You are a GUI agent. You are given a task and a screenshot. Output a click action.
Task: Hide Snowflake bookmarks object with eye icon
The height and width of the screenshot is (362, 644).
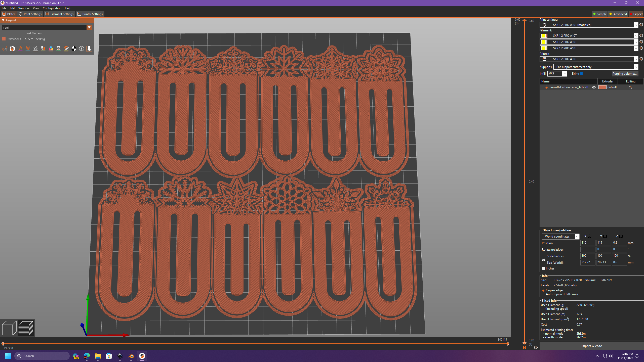pos(594,87)
